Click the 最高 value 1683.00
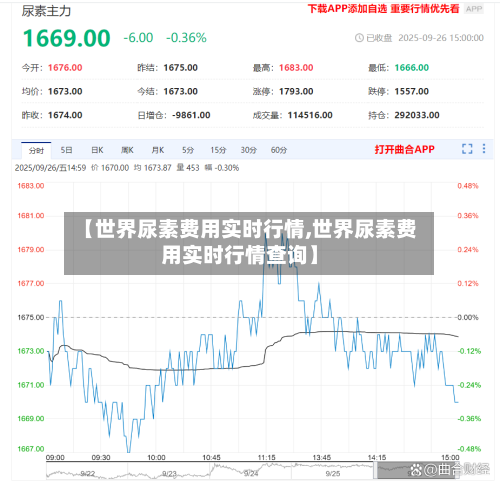The height and width of the screenshot is (487, 500). 296,68
